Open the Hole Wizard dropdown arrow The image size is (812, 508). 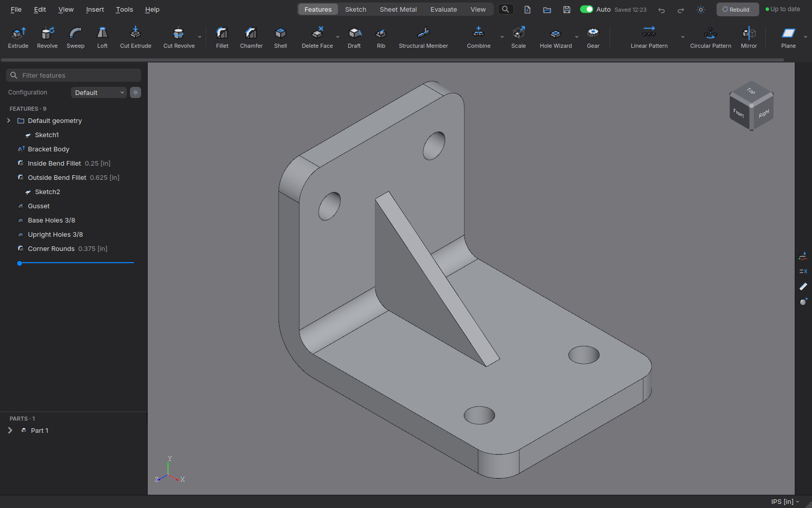(577, 37)
